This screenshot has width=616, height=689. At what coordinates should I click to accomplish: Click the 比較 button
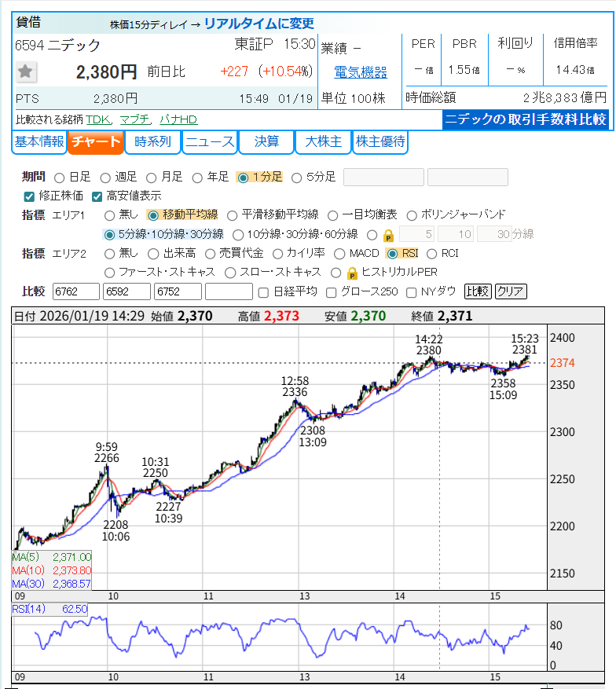point(478,291)
